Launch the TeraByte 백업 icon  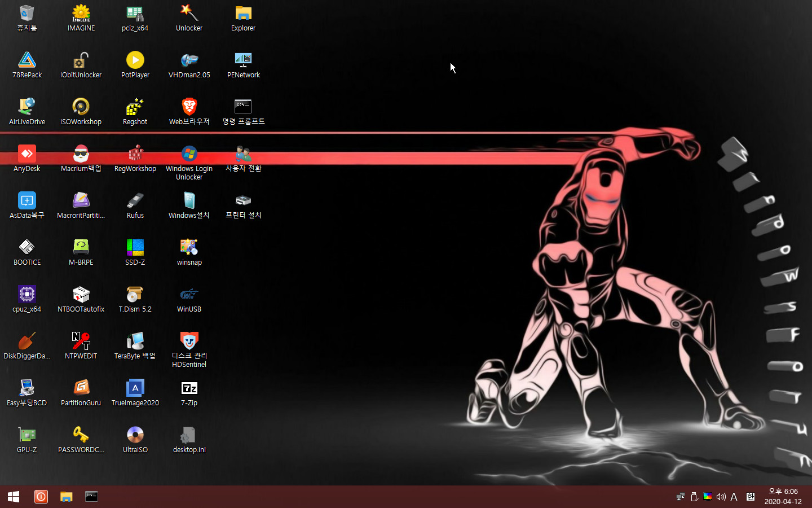click(x=135, y=346)
